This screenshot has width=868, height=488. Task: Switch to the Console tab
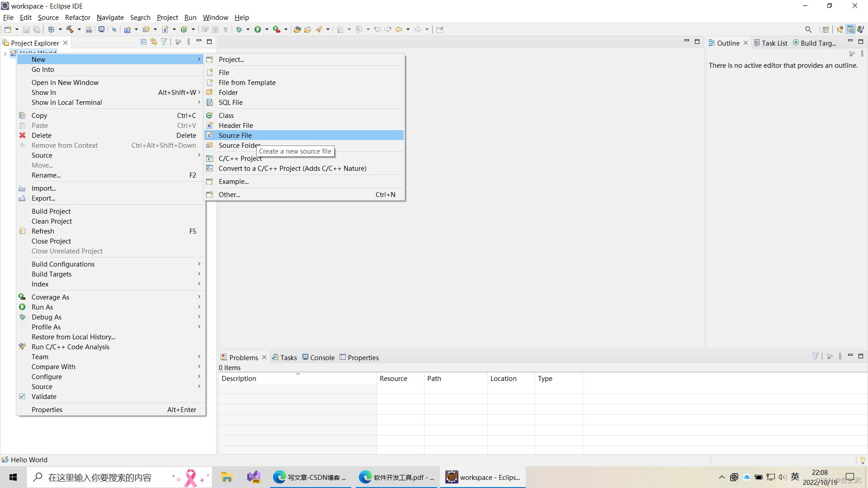(319, 357)
